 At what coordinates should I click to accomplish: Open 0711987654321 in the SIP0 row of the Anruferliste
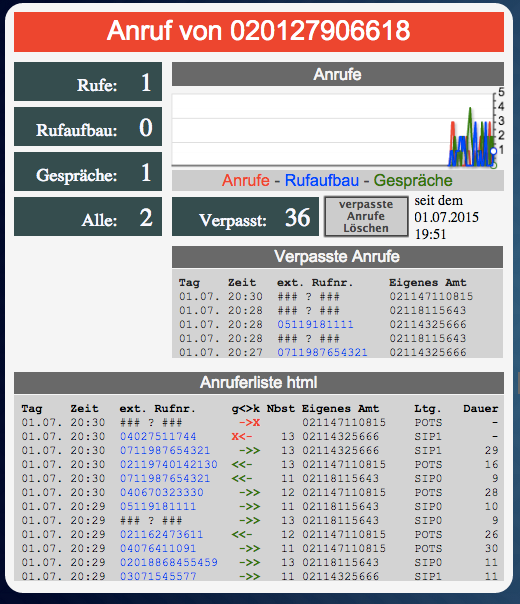click(x=165, y=478)
